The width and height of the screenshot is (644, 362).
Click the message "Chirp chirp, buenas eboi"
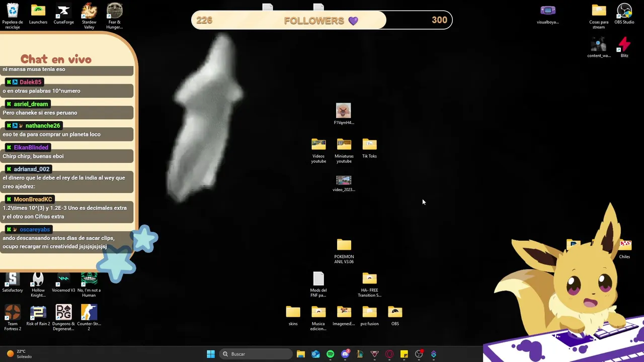pyautogui.click(x=33, y=156)
